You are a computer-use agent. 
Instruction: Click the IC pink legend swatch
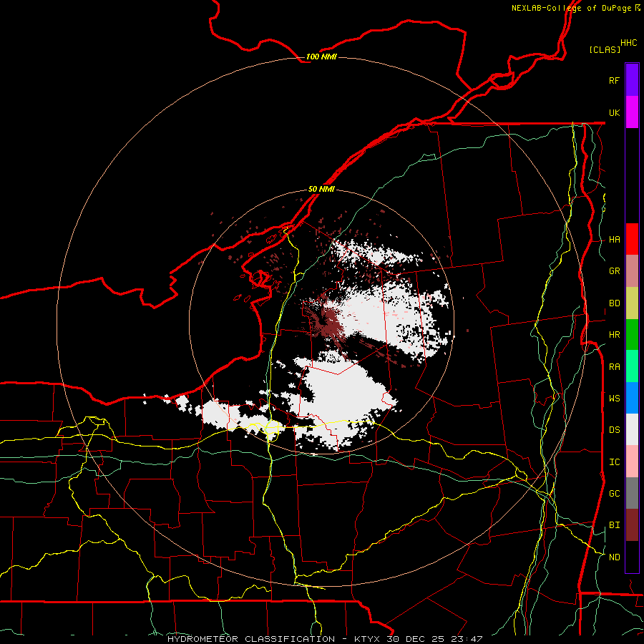coord(632,462)
